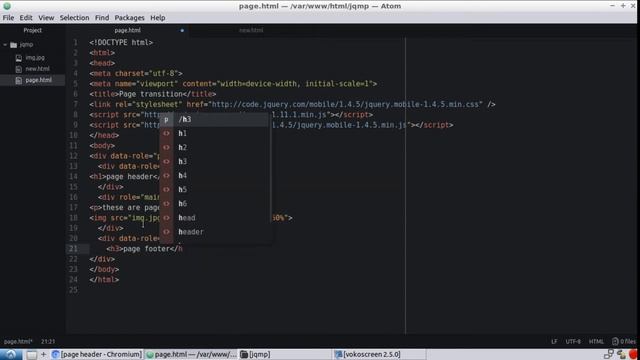Click line number 12 in the gutter
This screenshot has width=640, height=360.
point(73,156)
